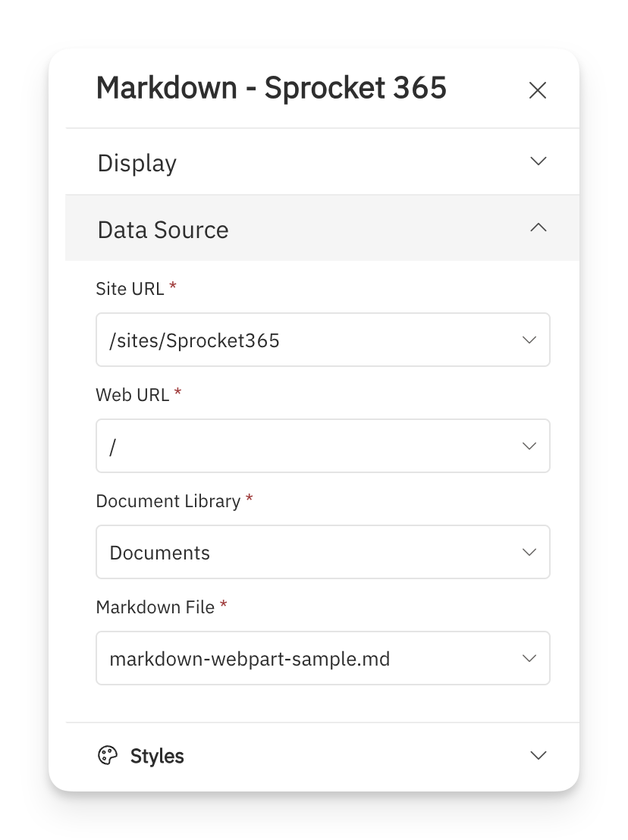628x840 pixels.
Task: Expand the Display section
Action: tap(322, 161)
